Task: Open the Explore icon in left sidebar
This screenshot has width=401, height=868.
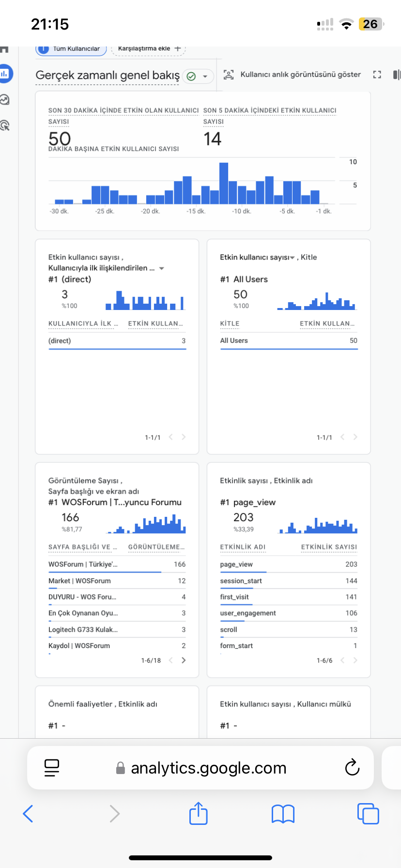Action: point(4,100)
